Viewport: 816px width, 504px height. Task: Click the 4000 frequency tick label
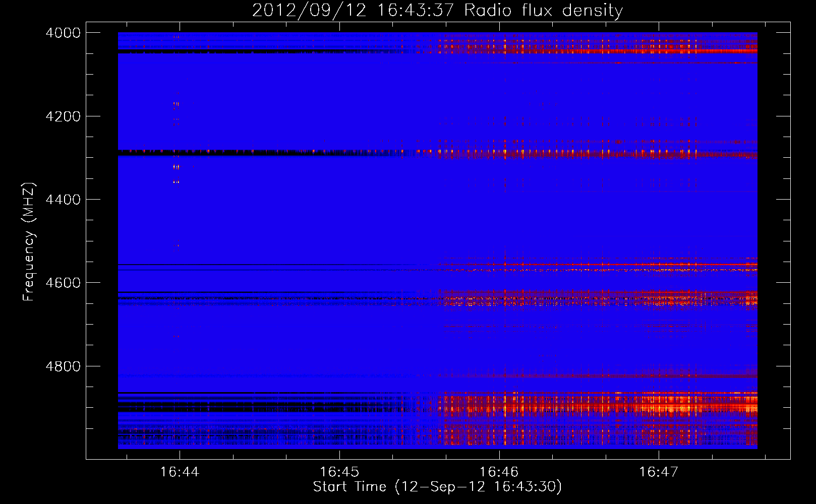tap(63, 33)
